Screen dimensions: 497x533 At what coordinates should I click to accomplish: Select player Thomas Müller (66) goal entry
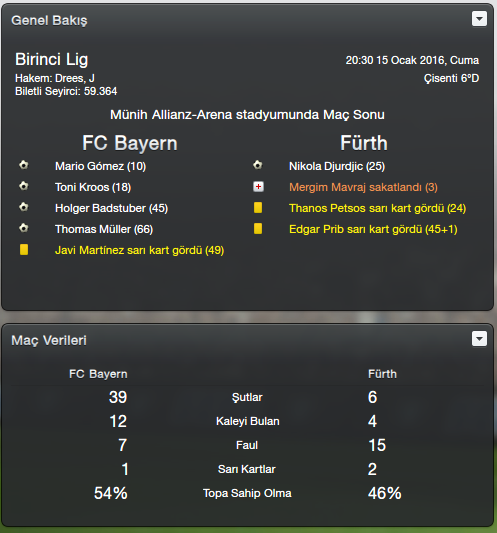(x=104, y=229)
